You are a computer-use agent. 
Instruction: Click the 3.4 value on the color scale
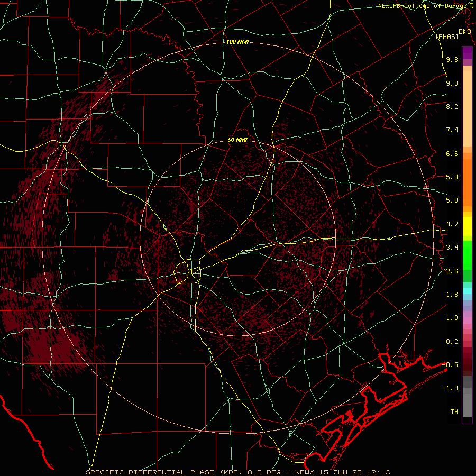(x=452, y=248)
